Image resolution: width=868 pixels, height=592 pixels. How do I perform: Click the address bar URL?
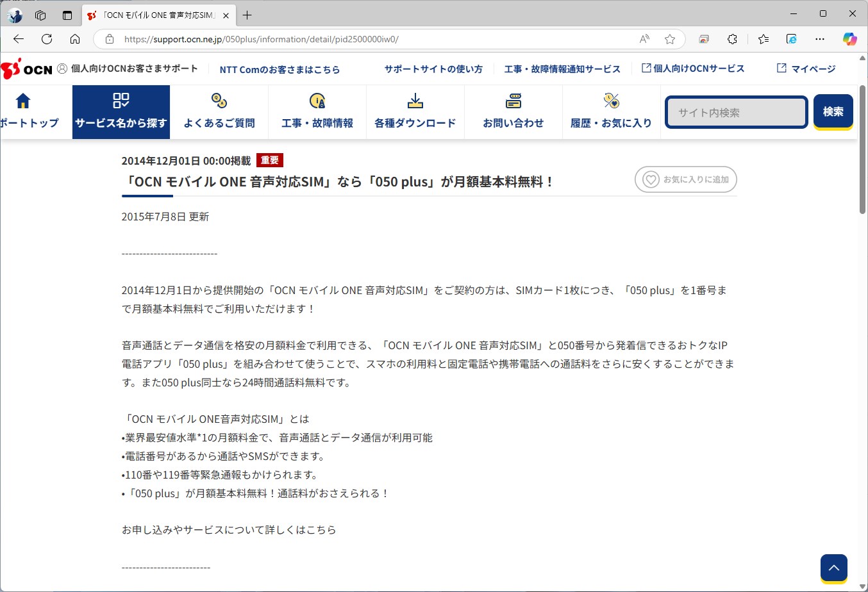(262, 39)
